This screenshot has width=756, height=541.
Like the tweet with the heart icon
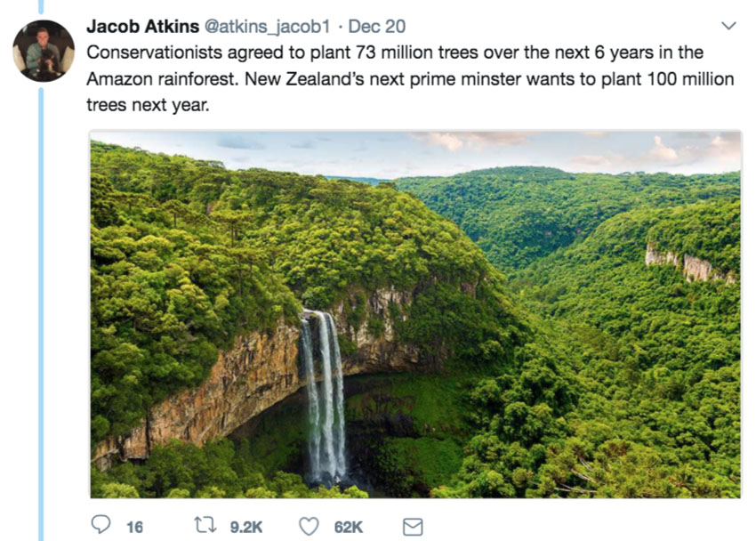pos(309,527)
